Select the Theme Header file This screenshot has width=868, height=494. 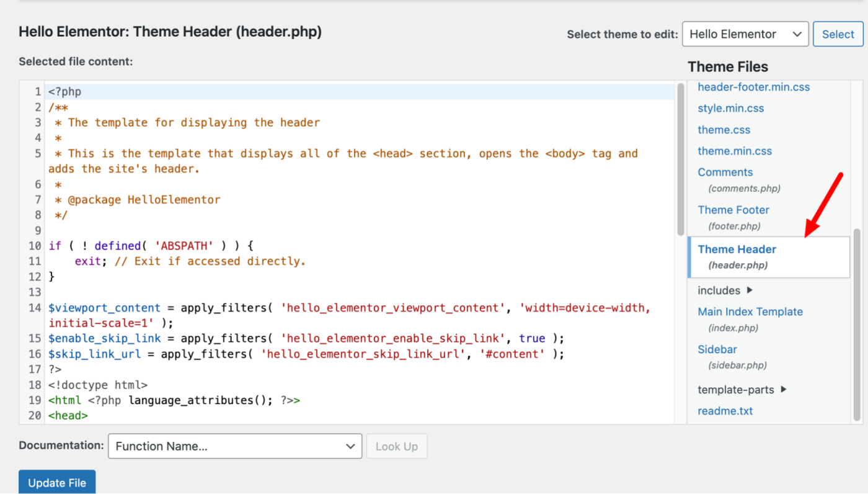(x=769, y=256)
